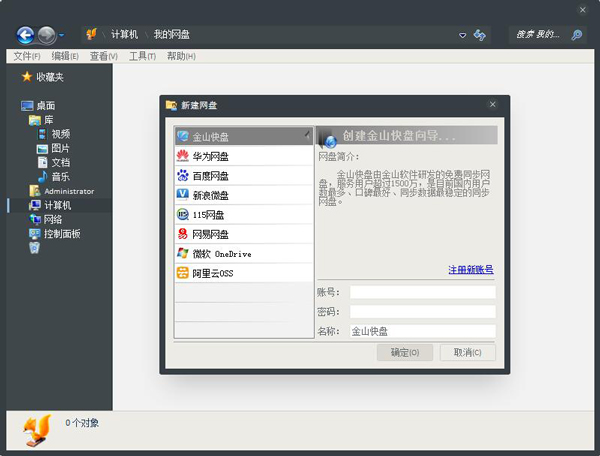This screenshot has width=600, height=456.
Task: Click the wizard globe icon beside 创建金山快盘向导
Action: (x=330, y=142)
